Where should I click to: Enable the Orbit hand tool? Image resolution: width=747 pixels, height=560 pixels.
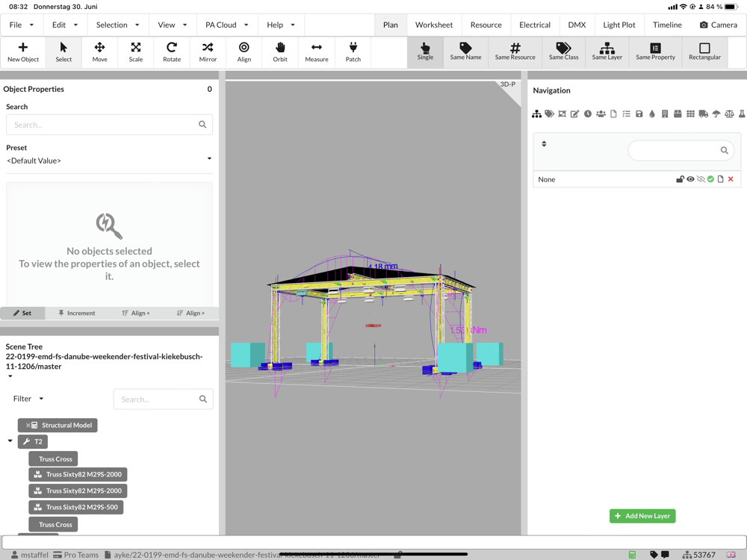point(280,53)
